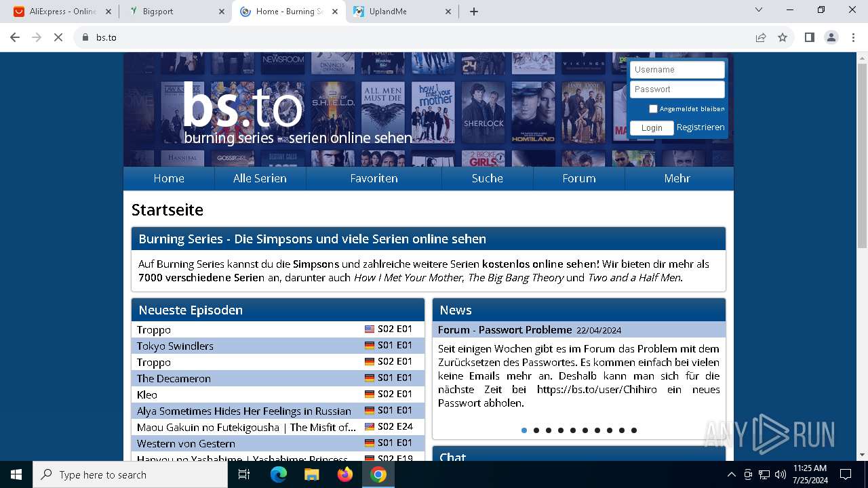Open the Home menu item

[x=169, y=178]
